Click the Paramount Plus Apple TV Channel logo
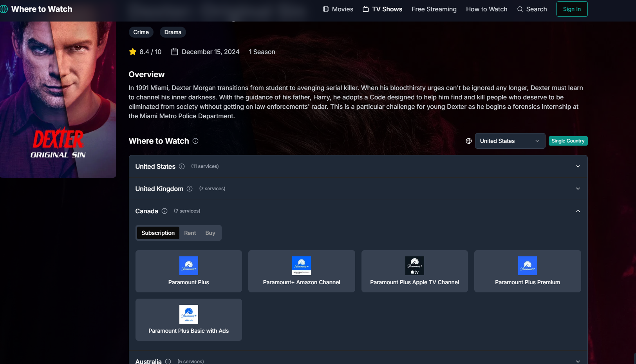636x364 pixels. 415,266
